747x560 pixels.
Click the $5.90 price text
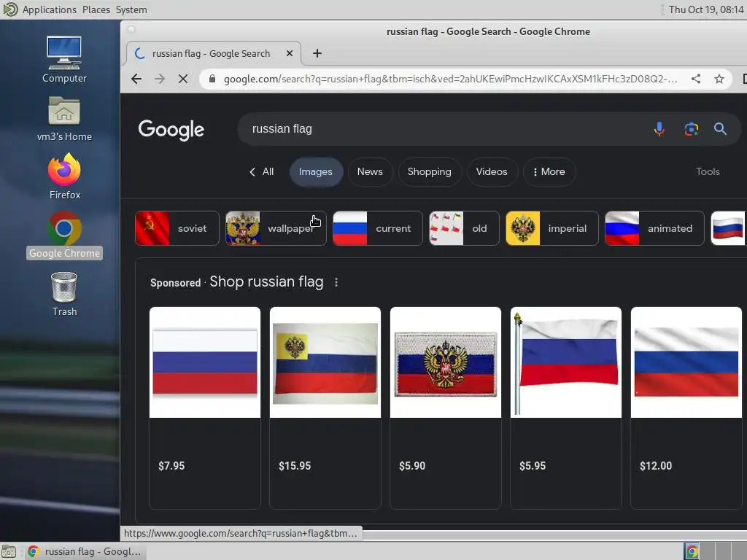click(412, 466)
